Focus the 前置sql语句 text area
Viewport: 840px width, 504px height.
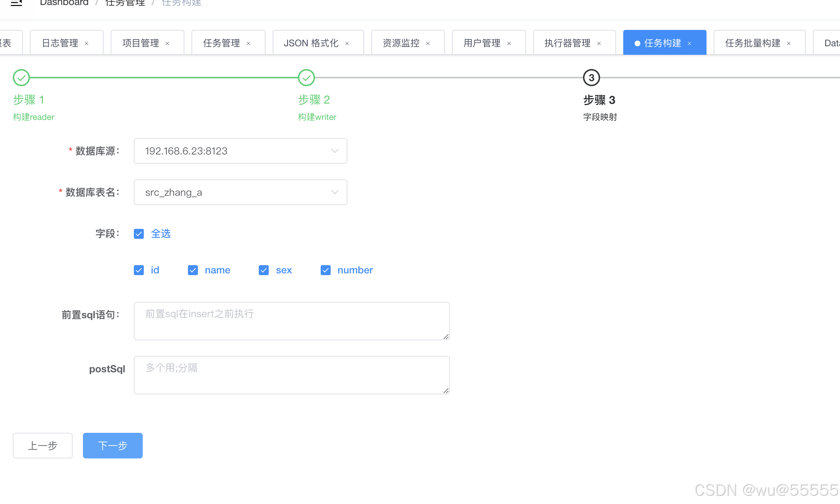point(291,321)
